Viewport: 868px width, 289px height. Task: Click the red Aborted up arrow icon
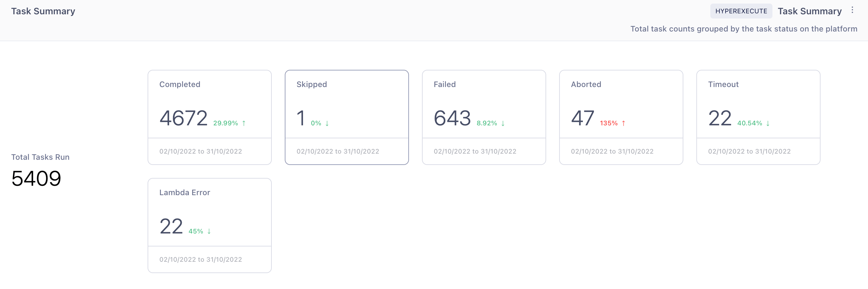[x=624, y=123]
